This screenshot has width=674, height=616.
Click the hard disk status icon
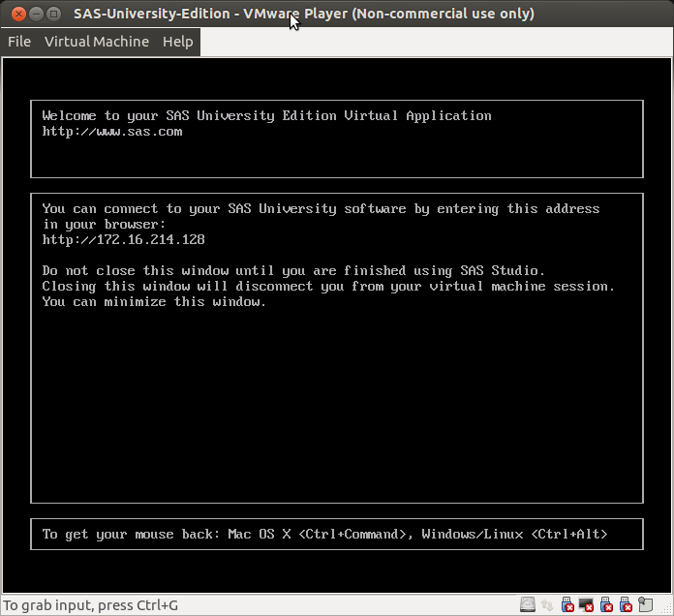pos(528,605)
